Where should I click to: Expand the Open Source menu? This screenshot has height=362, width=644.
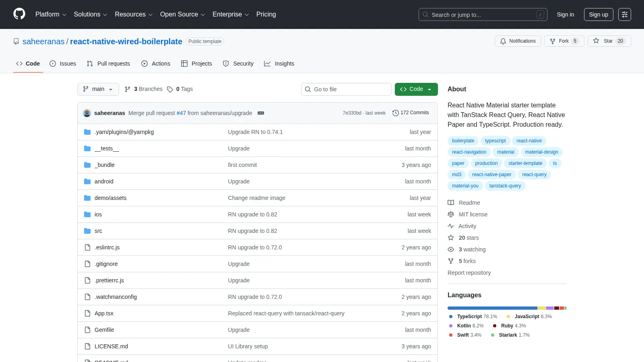pyautogui.click(x=183, y=14)
